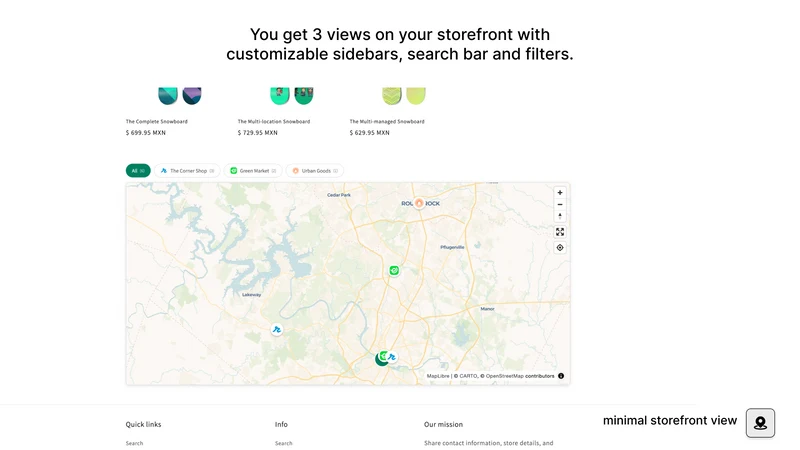Click the $ 699.95 MXN price
This screenshot has width=800, height=450.
(146, 133)
